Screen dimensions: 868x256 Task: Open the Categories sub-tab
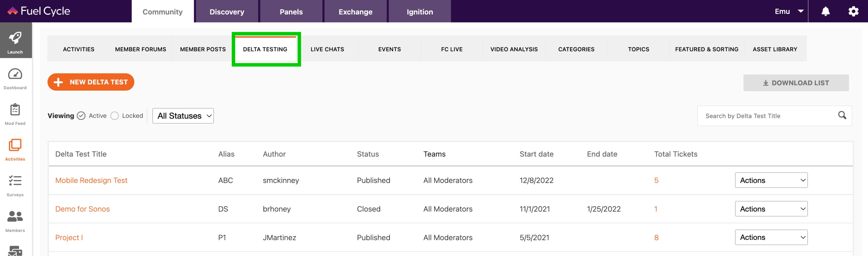[x=576, y=49]
